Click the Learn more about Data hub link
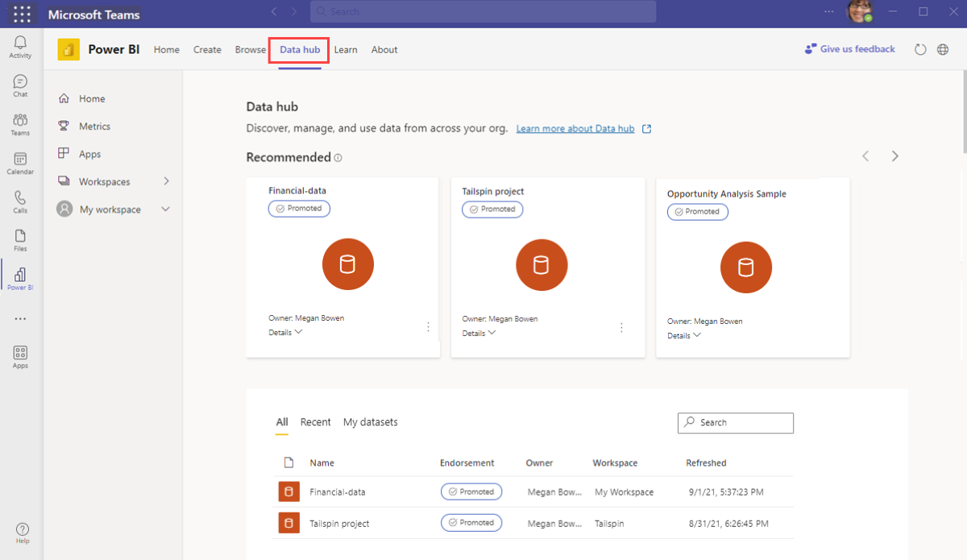Screen dimensions: 967x560 (x=578, y=128)
